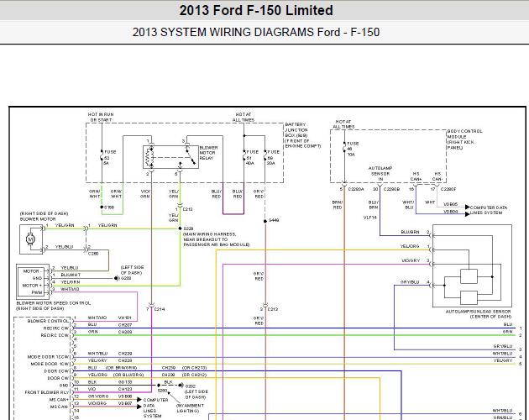This screenshot has height=420, width=529.
Task: Click the "MOTOR +" pin label
Action: [33, 286]
